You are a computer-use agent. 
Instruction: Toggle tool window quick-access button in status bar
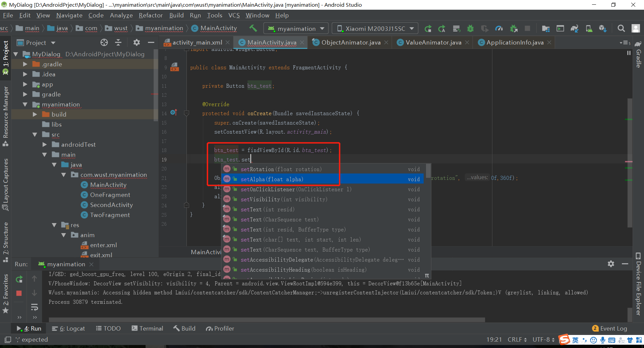(x=8, y=340)
